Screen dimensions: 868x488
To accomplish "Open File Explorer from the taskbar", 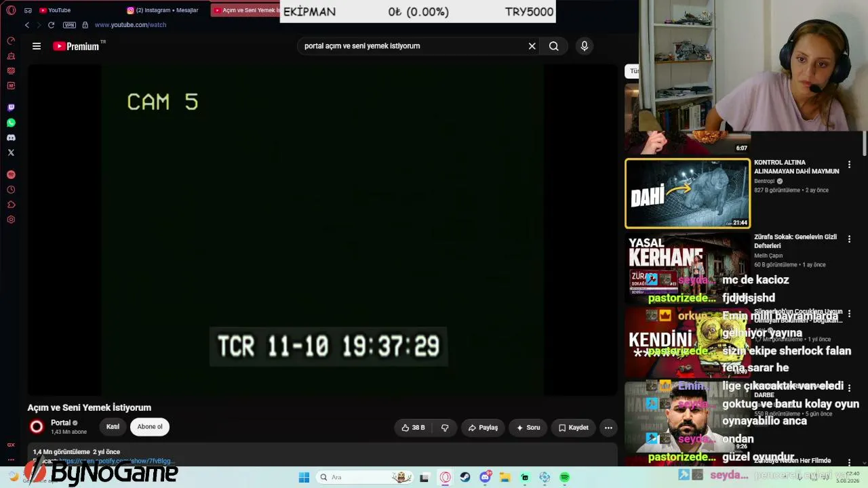I will 505,478.
